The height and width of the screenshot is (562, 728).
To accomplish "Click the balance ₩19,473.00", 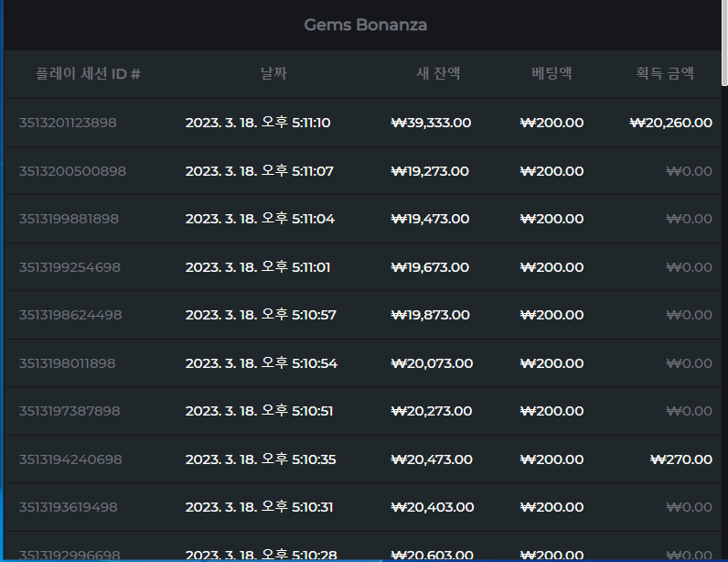I will [x=431, y=219].
